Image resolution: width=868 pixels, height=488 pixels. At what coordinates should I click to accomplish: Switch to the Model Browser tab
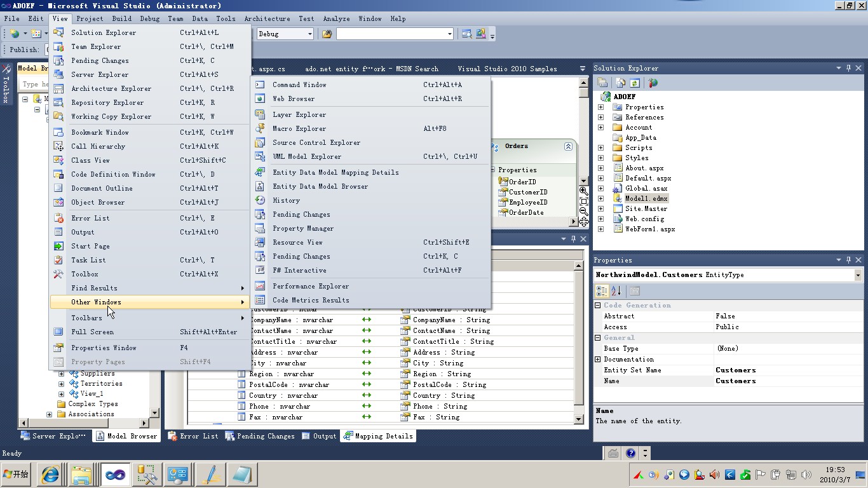pos(126,436)
